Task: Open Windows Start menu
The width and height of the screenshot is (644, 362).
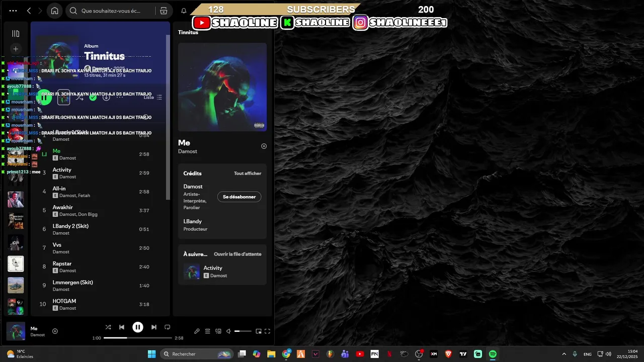Action: 151,354
